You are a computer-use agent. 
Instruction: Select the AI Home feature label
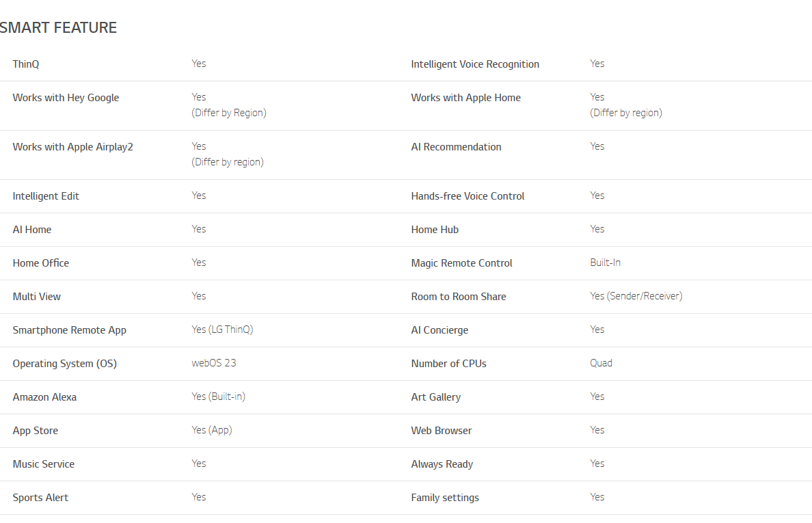tap(32, 230)
